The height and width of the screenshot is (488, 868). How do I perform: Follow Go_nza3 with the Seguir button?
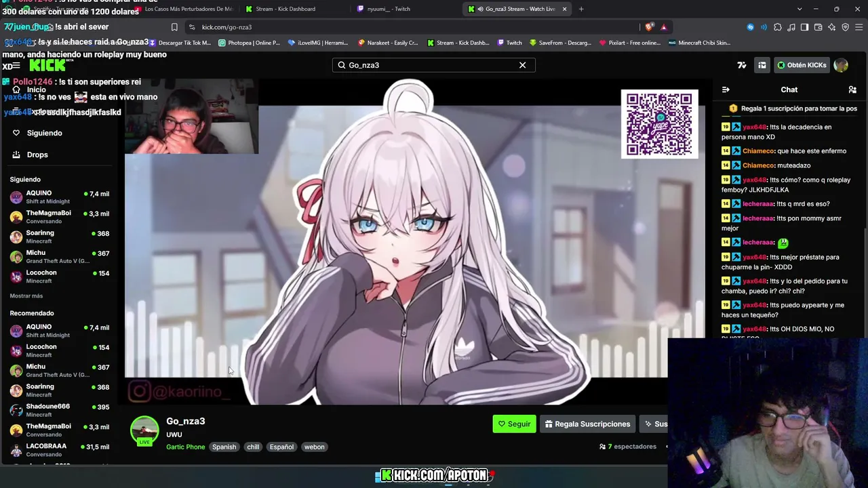[x=514, y=424]
